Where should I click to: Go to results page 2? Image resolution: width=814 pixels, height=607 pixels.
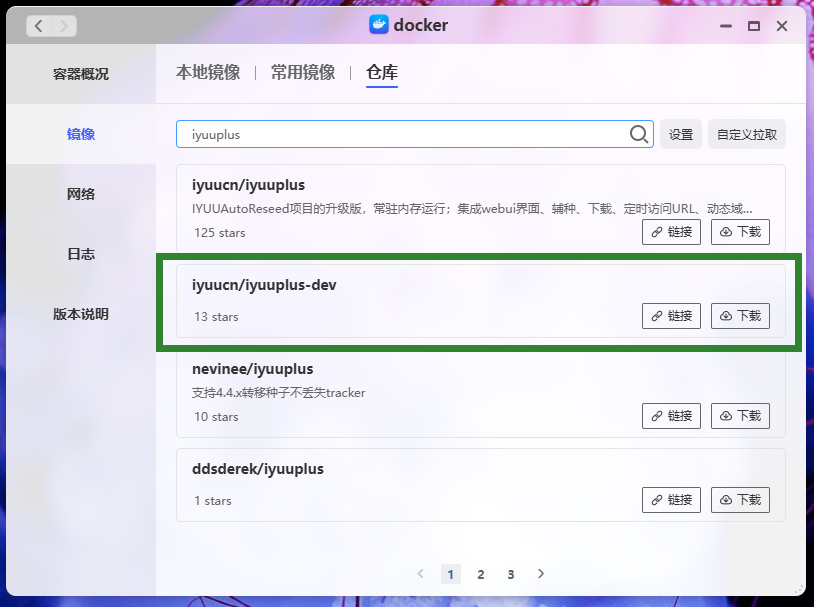coord(481,574)
